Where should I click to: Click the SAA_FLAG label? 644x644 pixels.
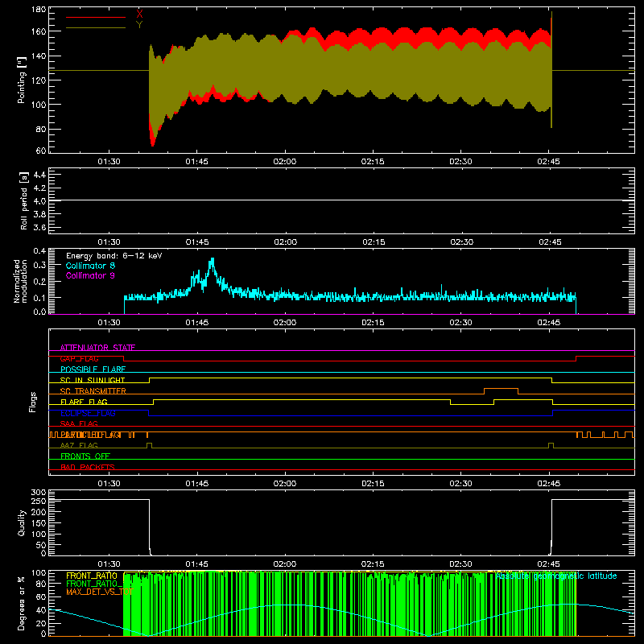point(79,423)
